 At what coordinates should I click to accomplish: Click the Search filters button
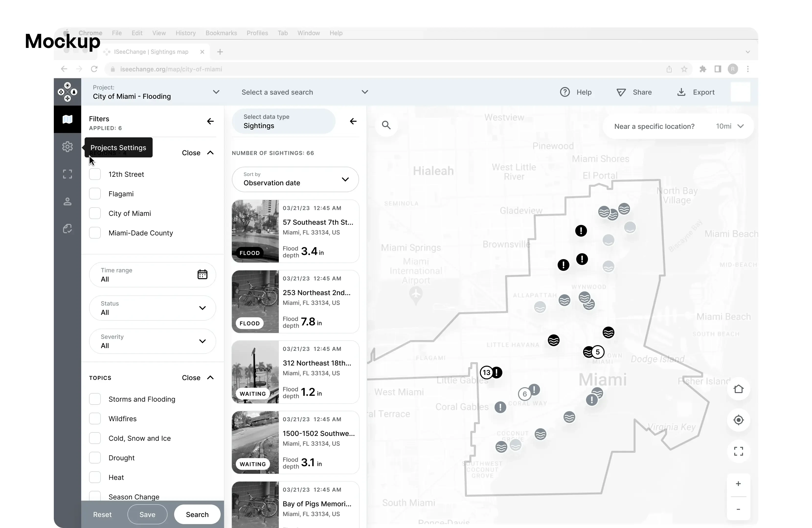[x=197, y=514]
